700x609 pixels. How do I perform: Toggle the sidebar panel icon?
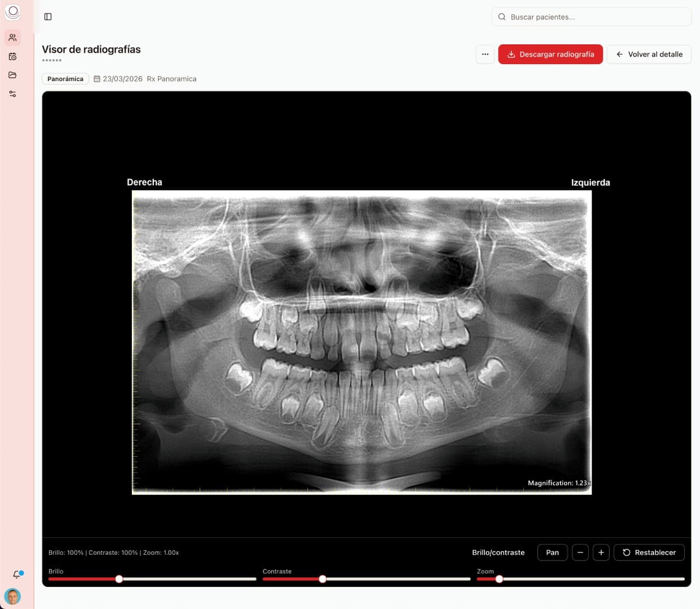(48, 17)
